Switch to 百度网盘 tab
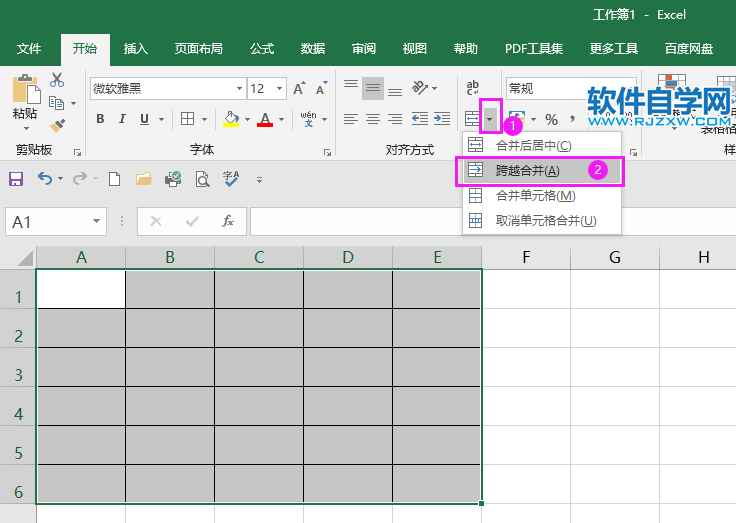 (x=689, y=49)
